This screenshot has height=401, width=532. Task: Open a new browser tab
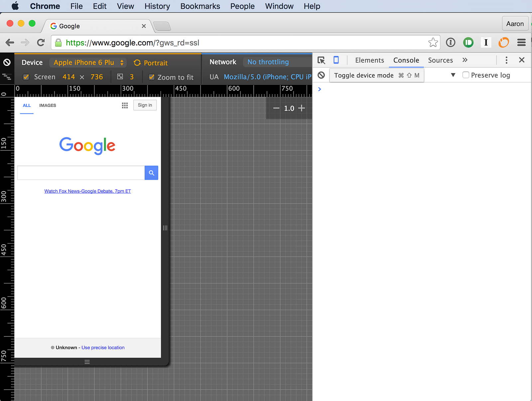tap(163, 26)
